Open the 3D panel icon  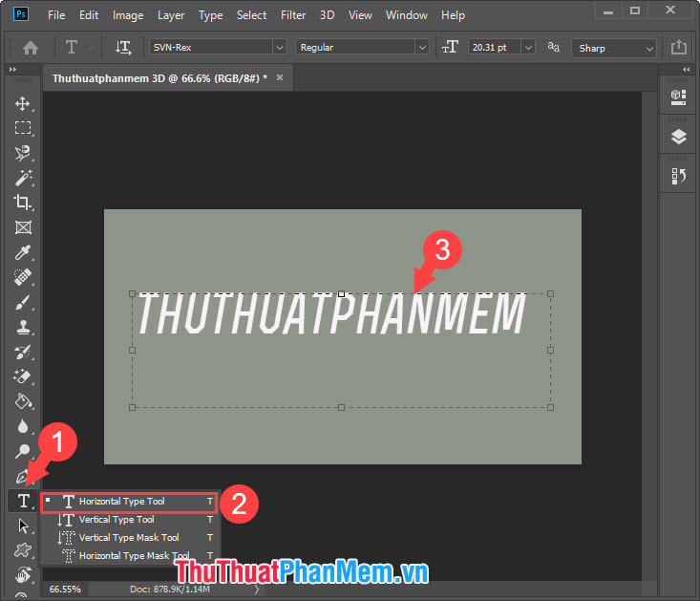coord(678,97)
